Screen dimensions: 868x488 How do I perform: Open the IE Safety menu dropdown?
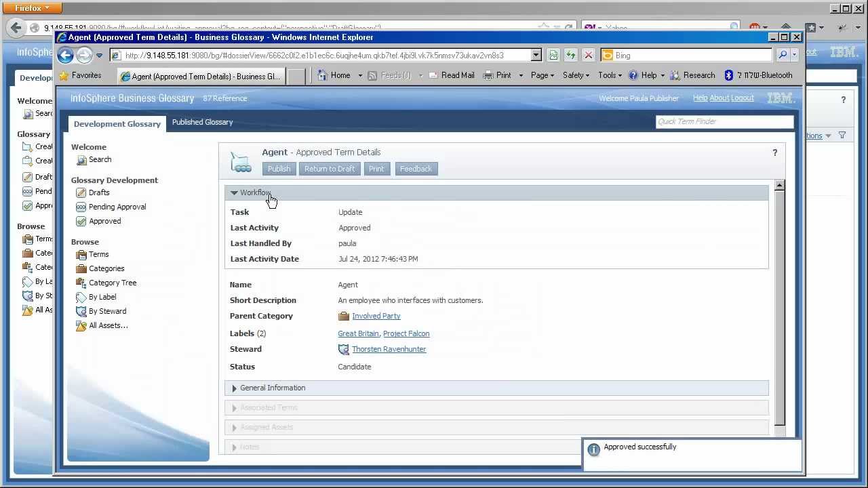click(x=576, y=75)
